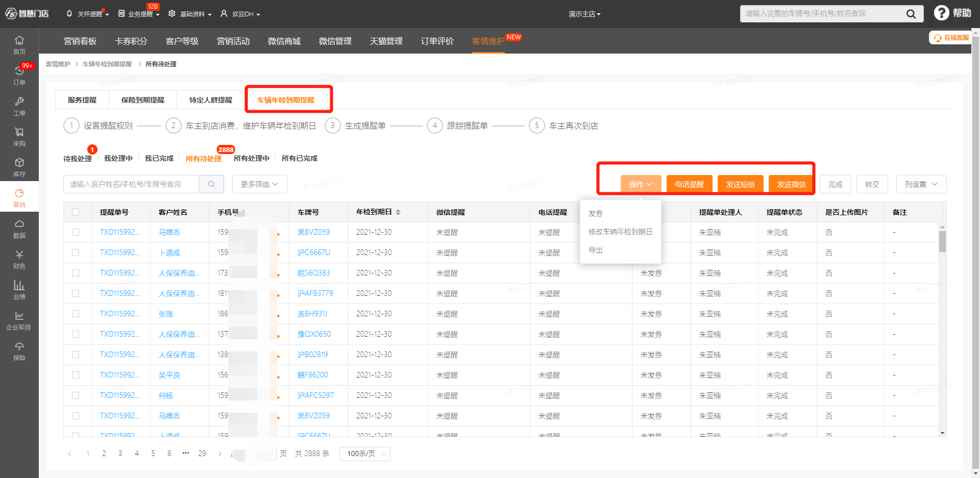Image resolution: width=980 pixels, height=478 pixels.
Task: Select 修改车辆年检到期日 menu item
Action: click(621, 232)
